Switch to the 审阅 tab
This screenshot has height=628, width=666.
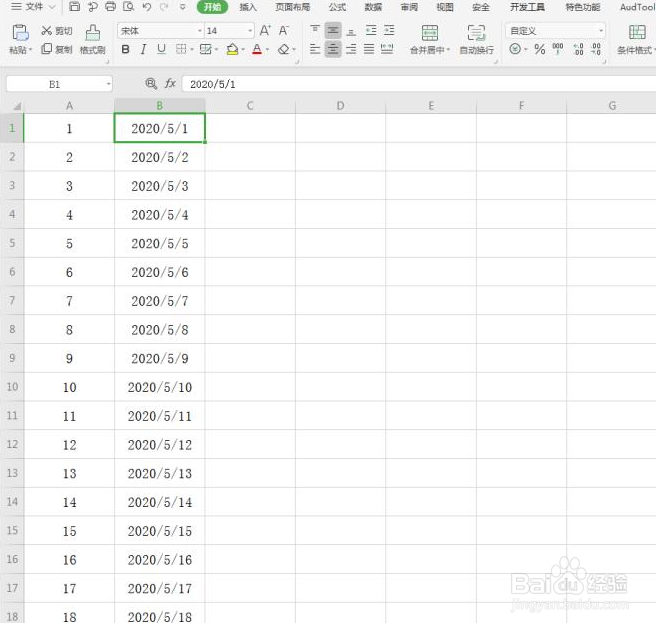(409, 7)
